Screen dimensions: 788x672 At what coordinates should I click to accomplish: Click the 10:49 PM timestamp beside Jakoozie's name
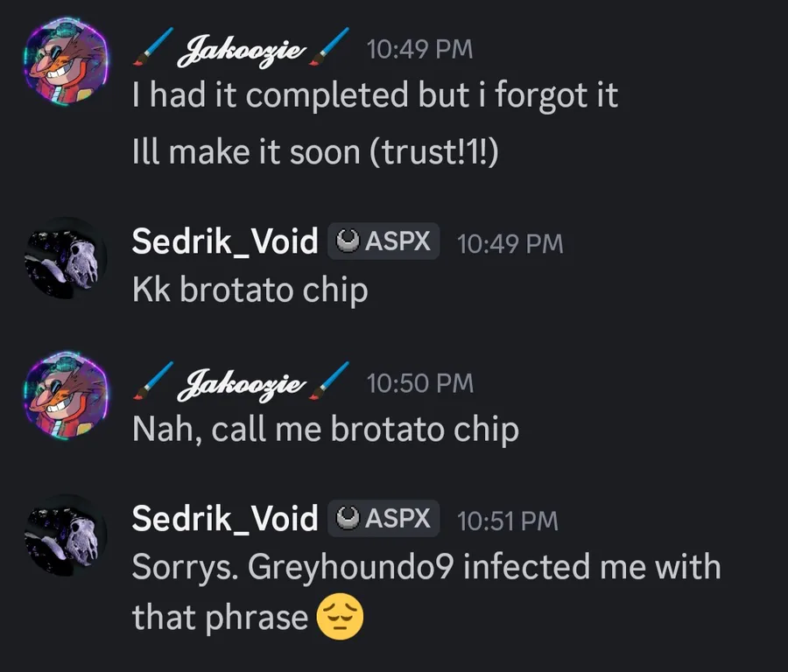click(419, 49)
